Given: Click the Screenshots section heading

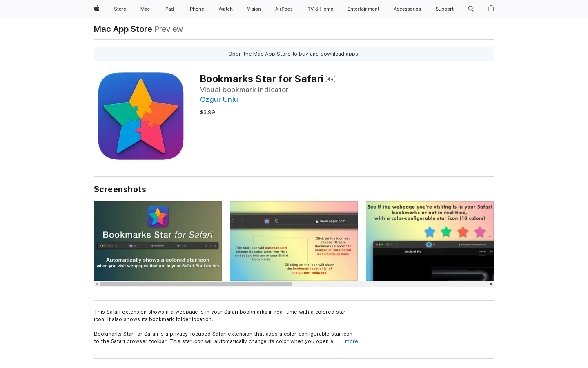Looking at the screenshot, I should 120,189.
